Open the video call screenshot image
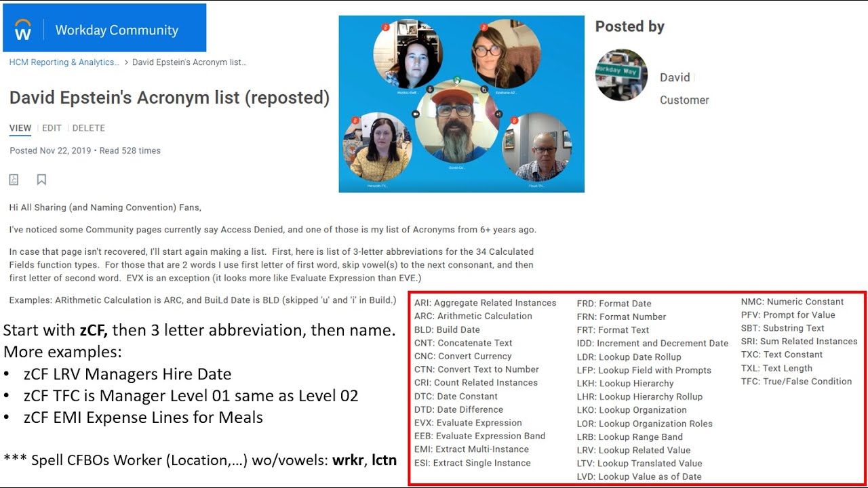This screenshot has width=868, height=488. 461,104
